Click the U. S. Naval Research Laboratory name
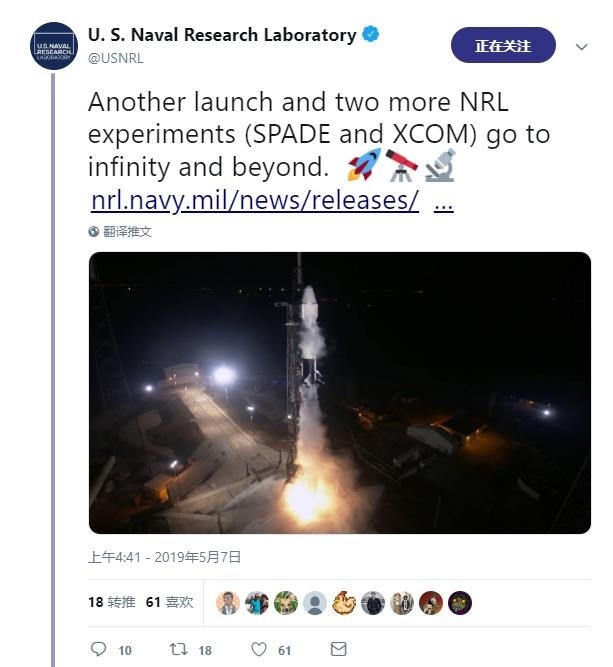The width and height of the screenshot is (613, 667). [x=221, y=35]
